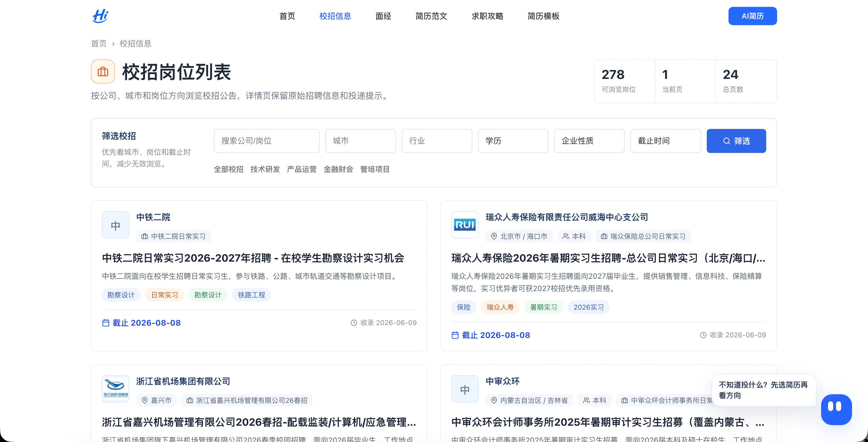Click the person icon in 中审众环 本科 chip
Screen dimensions: 868x442
pyautogui.click(x=586, y=400)
